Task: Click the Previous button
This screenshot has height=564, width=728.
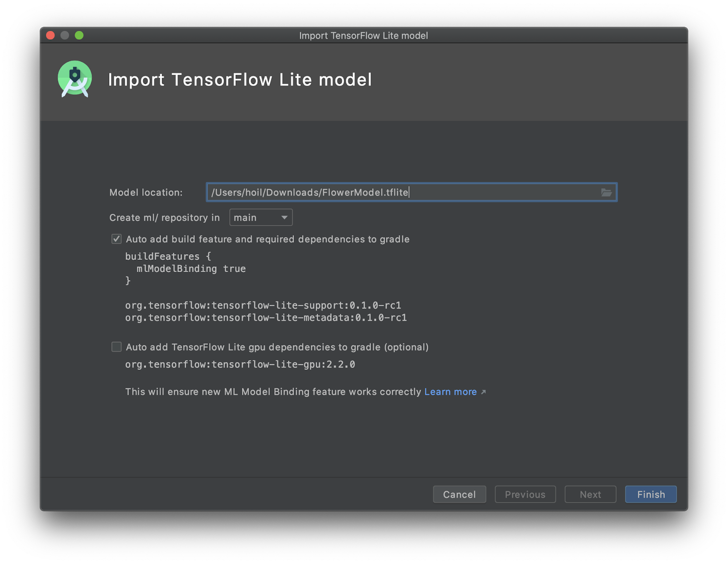Action: [525, 494]
